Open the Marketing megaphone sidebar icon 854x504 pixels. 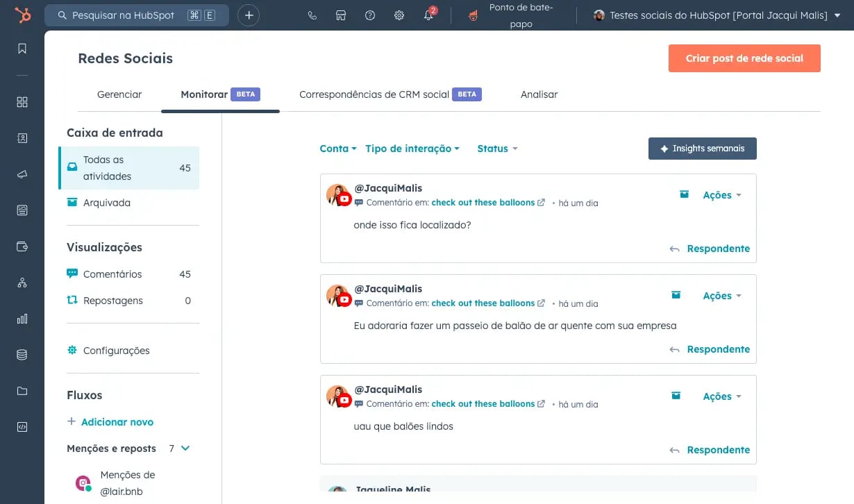tap(22, 174)
